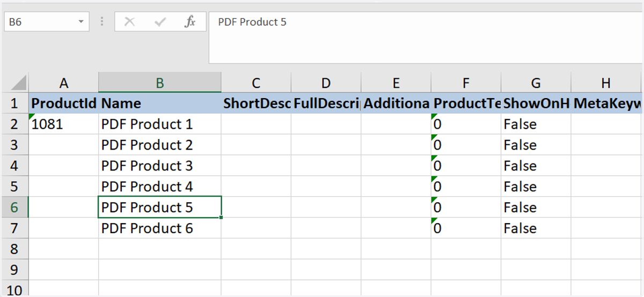Screen dimensions: 644x297
Task: Select row 3 header
Action: pyautogui.click(x=14, y=145)
